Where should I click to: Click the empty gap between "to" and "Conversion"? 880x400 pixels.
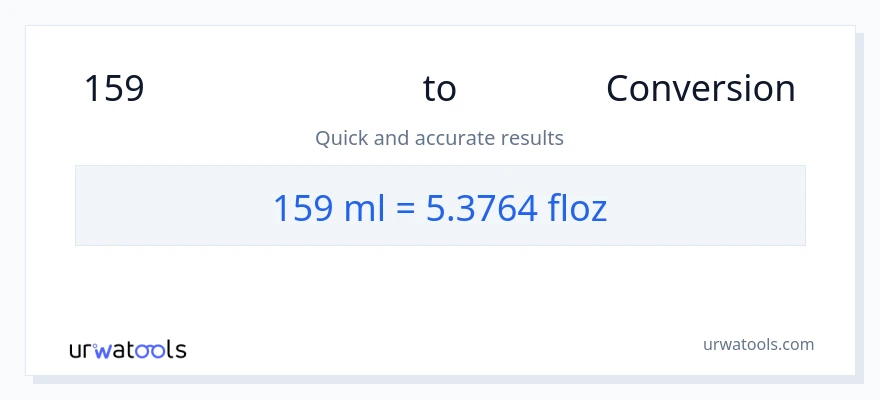tap(530, 89)
